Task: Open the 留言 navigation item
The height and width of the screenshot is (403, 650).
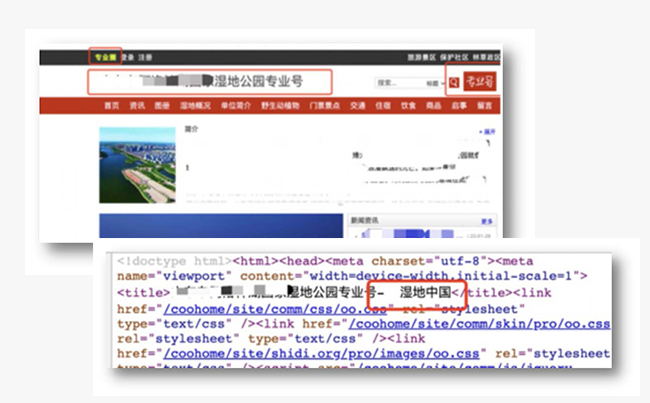Action: pyautogui.click(x=484, y=106)
